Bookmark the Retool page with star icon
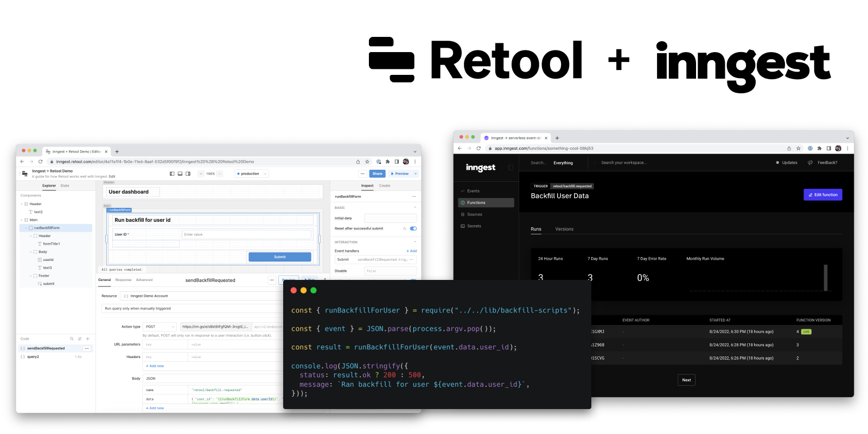Screen dimensions: 868x434 tap(367, 162)
